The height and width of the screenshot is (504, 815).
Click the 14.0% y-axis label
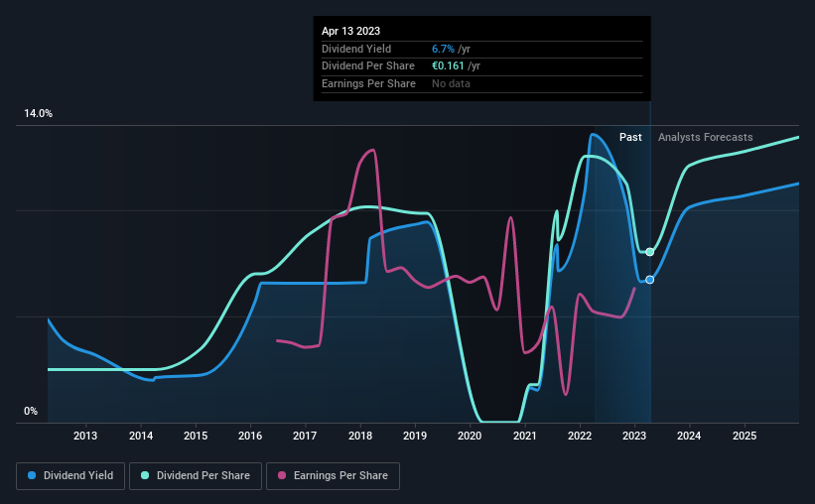(x=38, y=114)
